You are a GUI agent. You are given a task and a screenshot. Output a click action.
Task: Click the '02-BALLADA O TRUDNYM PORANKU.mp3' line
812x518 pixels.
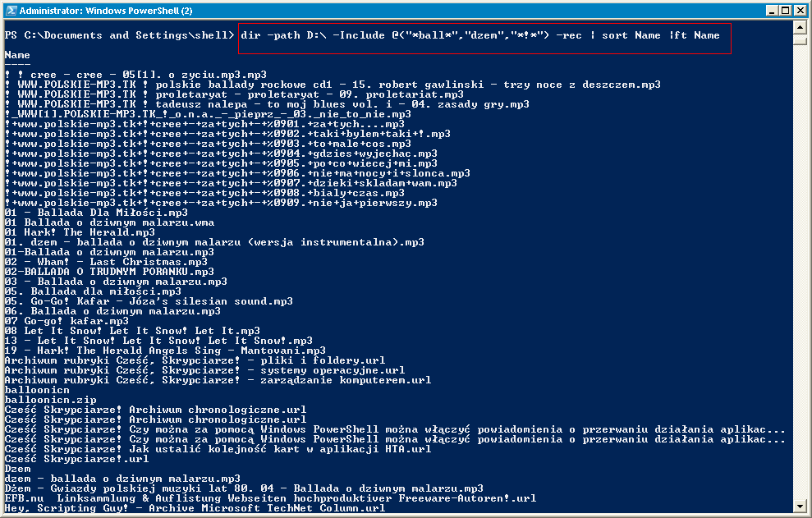click(109, 272)
